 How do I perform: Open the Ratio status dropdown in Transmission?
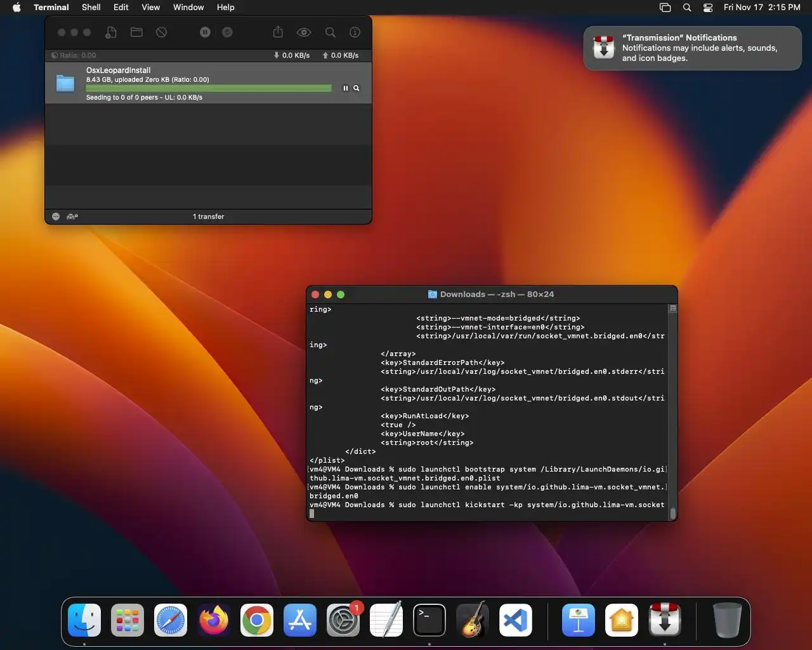[74, 55]
